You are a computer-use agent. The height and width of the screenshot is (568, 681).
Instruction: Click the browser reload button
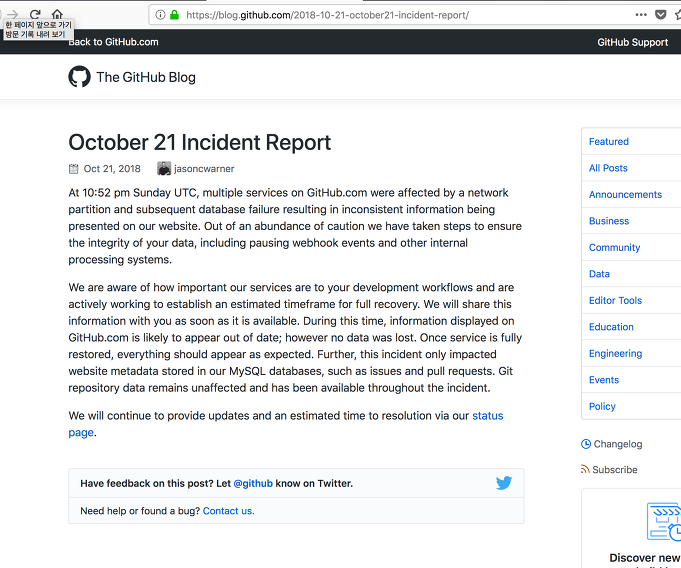pyautogui.click(x=35, y=14)
